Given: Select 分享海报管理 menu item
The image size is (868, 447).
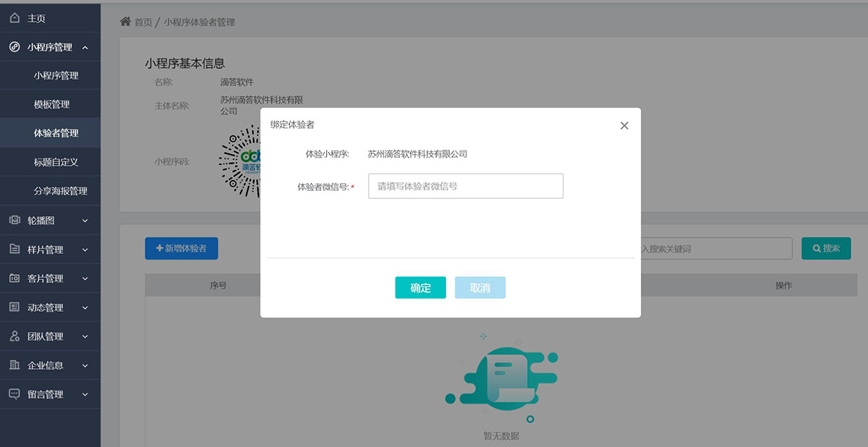Looking at the screenshot, I should click(60, 191).
